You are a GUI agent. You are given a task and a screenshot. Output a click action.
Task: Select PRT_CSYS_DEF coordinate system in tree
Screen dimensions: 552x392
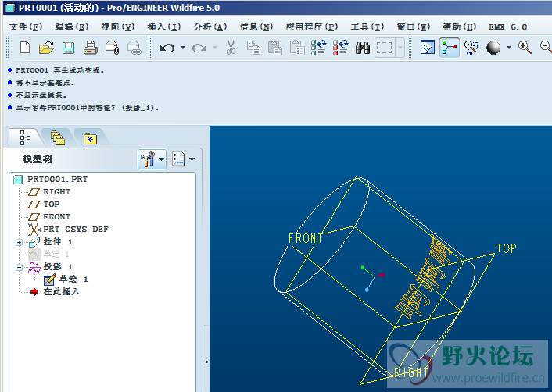[x=68, y=230]
